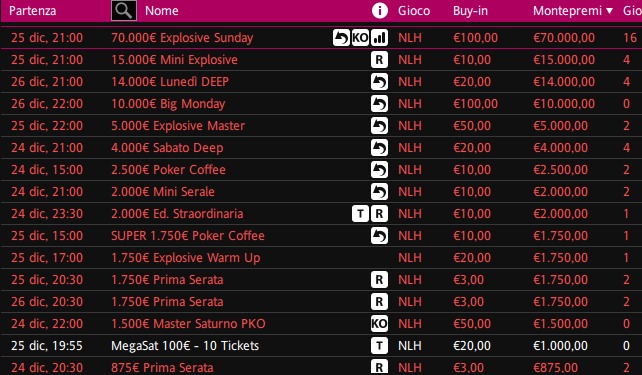Open the 15.000€ Mini Explosive tournament

point(174,60)
